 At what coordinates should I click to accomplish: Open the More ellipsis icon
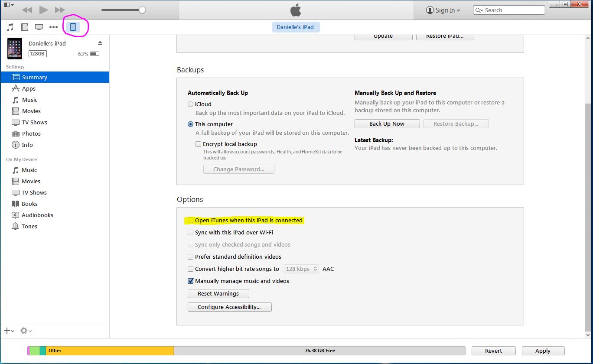(x=53, y=27)
